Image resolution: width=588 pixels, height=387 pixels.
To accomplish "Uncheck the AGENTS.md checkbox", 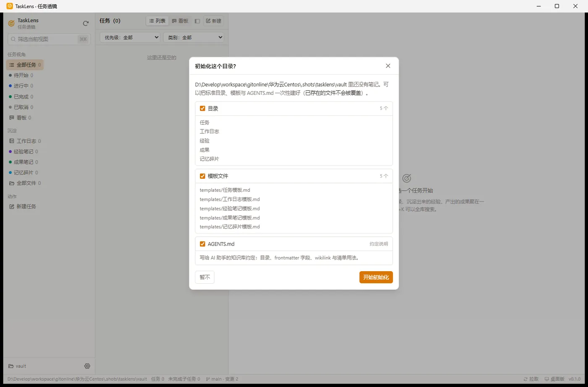I will [202, 244].
